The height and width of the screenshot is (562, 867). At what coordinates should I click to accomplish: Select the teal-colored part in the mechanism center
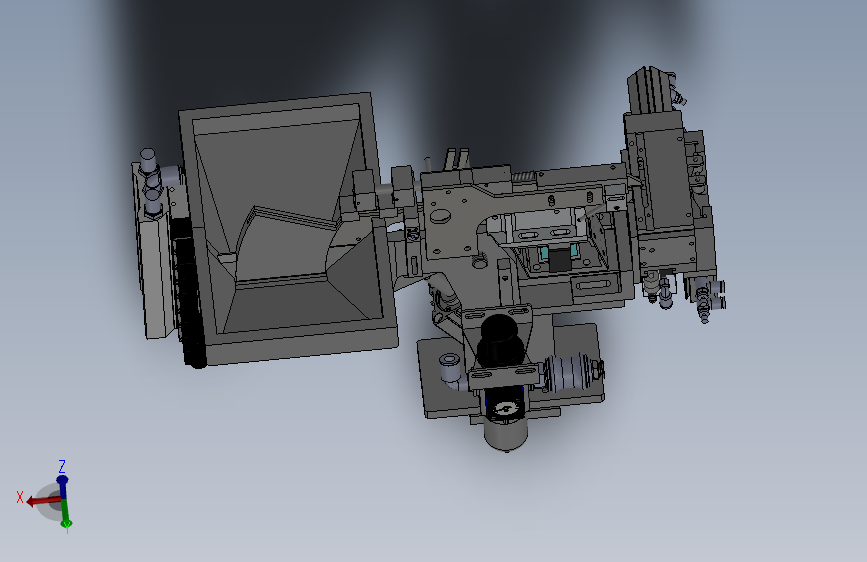click(x=544, y=254)
